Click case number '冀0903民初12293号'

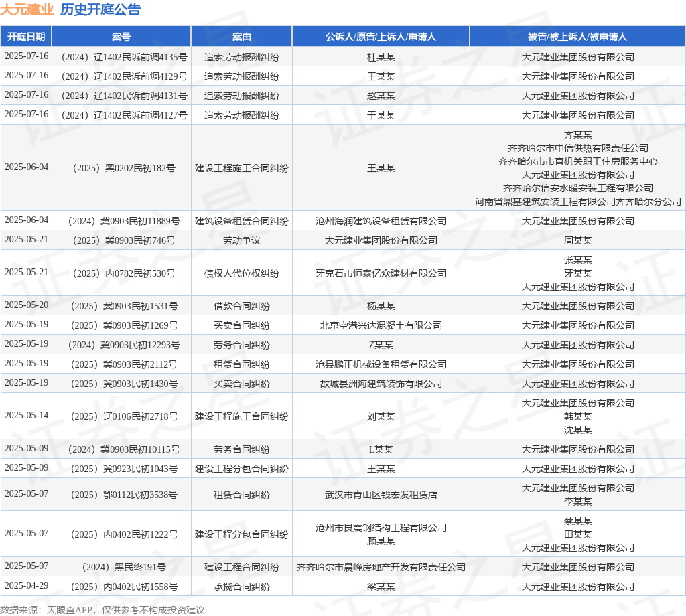click(140, 345)
